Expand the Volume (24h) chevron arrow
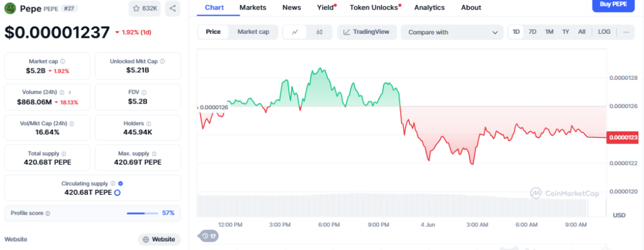Image resolution: width=644 pixels, height=250 pixels. coord(69,92)
